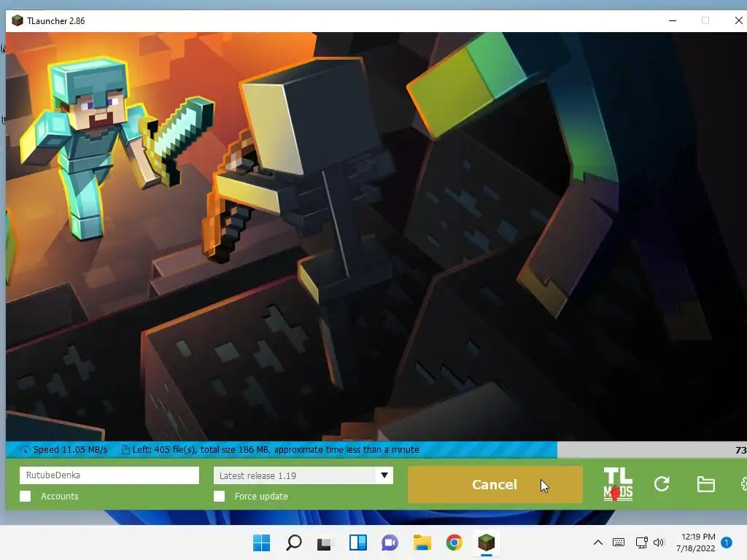Open notification badge in tray
The image size is (747, 560).
tap(726, 542)
